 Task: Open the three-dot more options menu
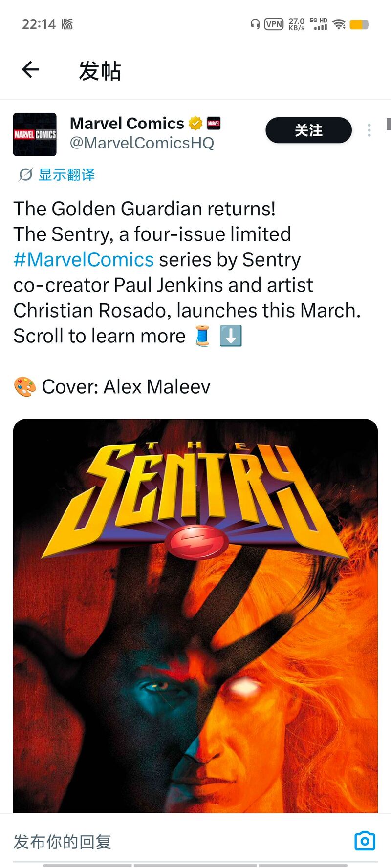coord(369,130)
